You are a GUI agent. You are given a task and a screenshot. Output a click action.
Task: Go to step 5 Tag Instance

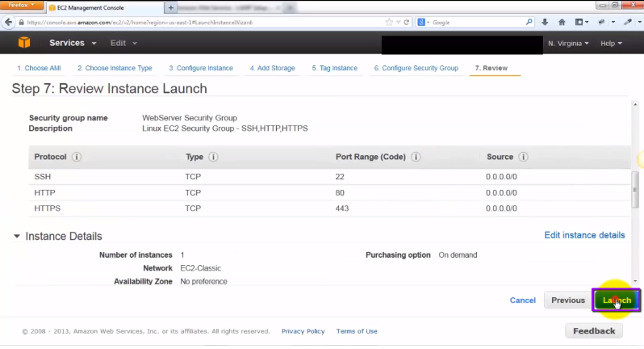334,68
